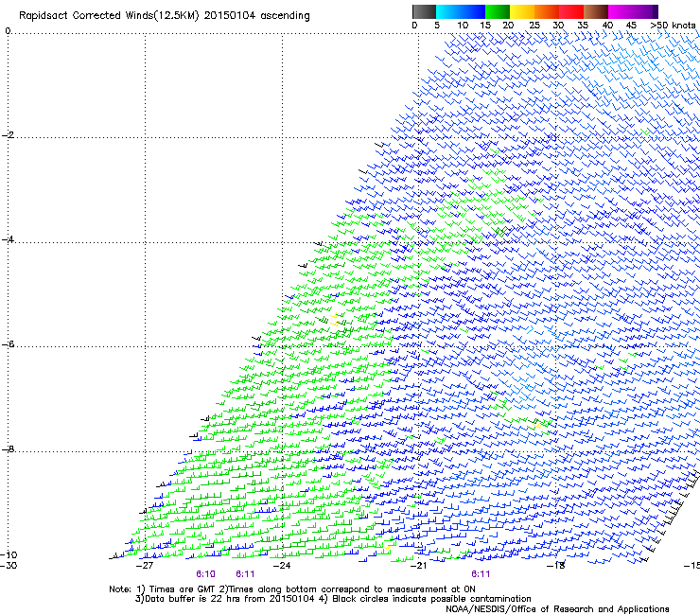Viewport: 700px width, 615px height.
Task: Click the '-6' latitude axis label
Action: [8, 344]
